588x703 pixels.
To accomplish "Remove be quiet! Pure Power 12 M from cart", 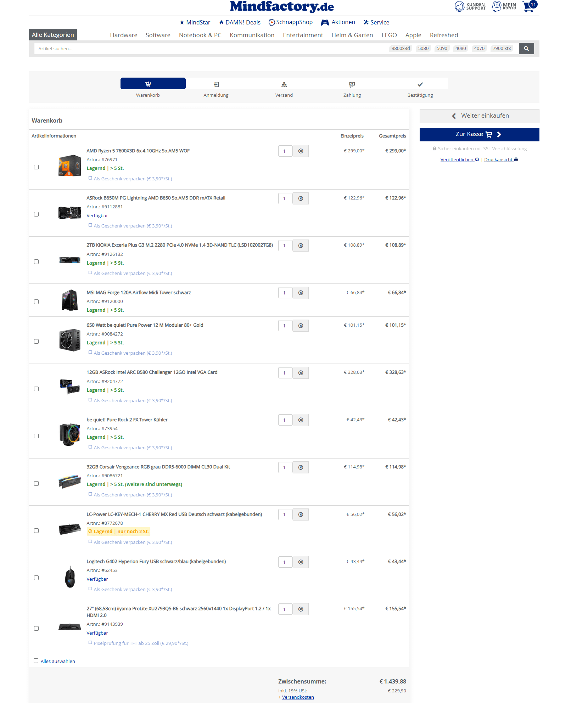I will pyautogui.click(x=301, y=326).
